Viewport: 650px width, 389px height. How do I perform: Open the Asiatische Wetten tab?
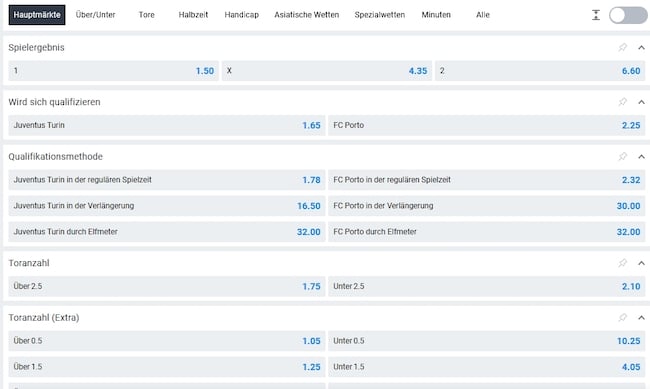pyautogui.click(x=307, y=15)
